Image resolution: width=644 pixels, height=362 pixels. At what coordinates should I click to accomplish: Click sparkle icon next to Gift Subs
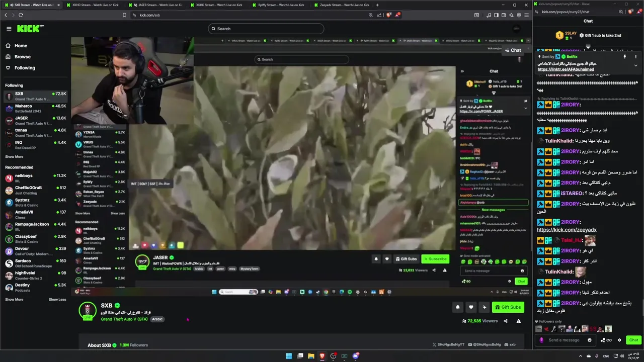[484, 307]
